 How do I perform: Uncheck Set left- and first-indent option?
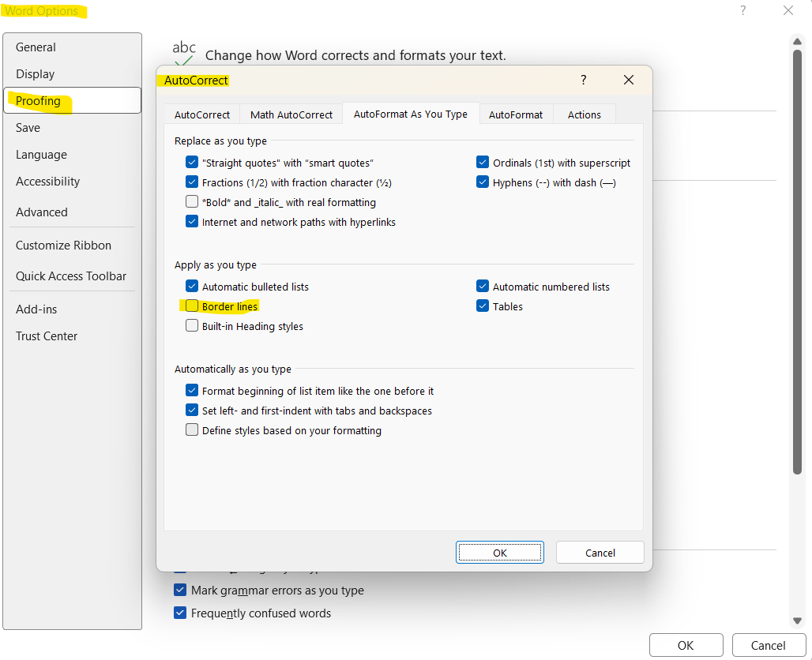[192, 410]
